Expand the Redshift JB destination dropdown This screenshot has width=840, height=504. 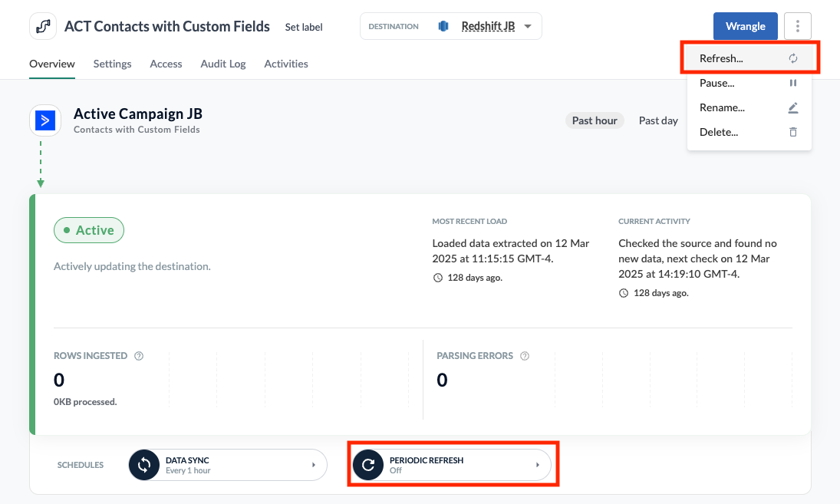click(528, 27)
